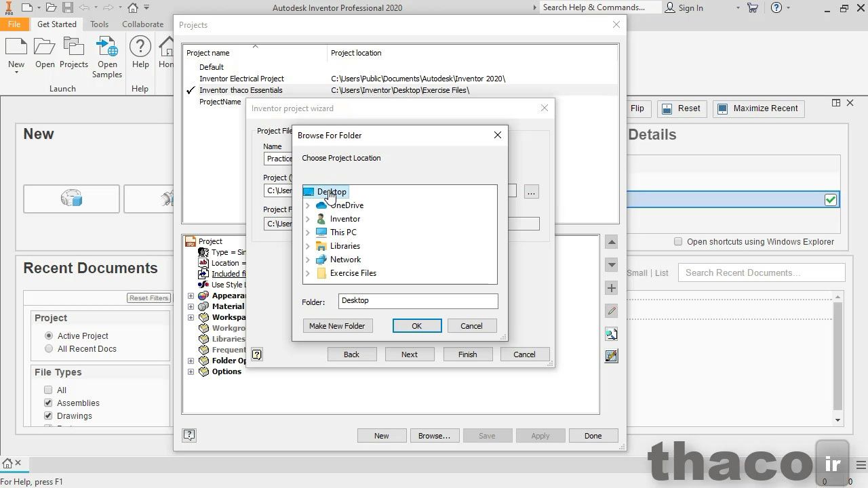Open the File menu tab
868x488 pixels.
pyautogui.click(x=14, y=24)
